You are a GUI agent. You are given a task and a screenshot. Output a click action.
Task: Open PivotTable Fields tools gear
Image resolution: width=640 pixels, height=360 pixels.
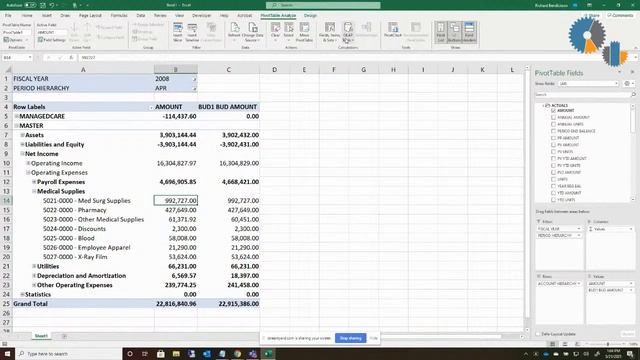coord(627,83)
